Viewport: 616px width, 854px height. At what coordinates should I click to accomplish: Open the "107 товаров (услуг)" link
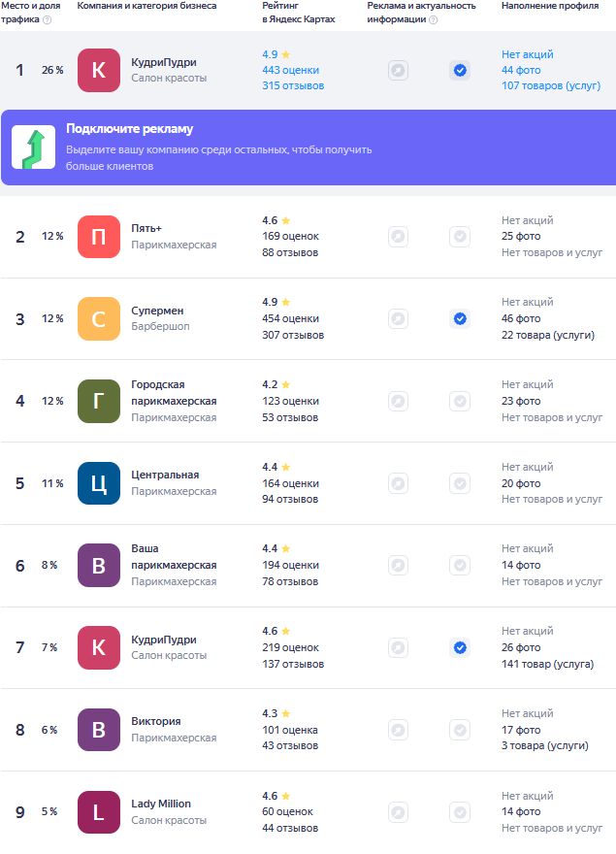[551, 86]
